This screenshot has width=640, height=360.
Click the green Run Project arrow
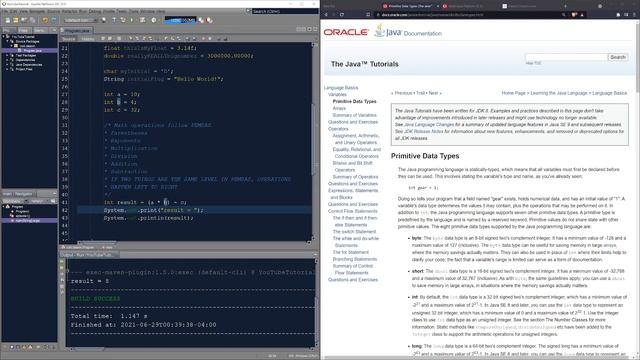pos(132,20)
